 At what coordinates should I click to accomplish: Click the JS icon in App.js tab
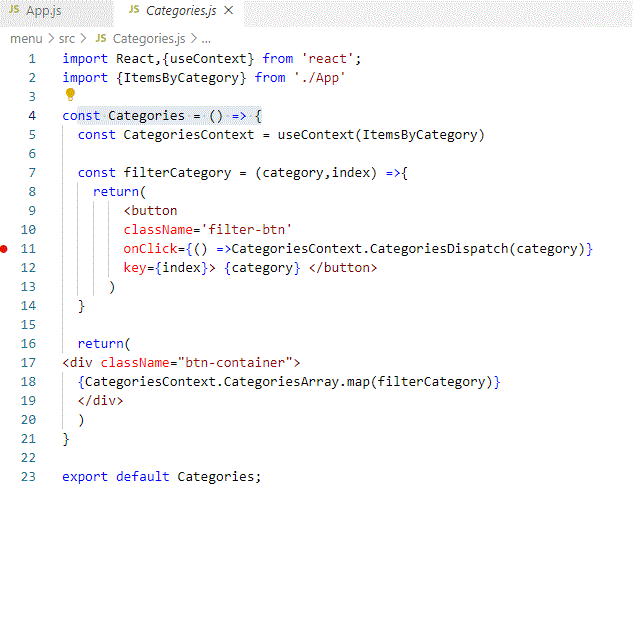tap(14, 9)
